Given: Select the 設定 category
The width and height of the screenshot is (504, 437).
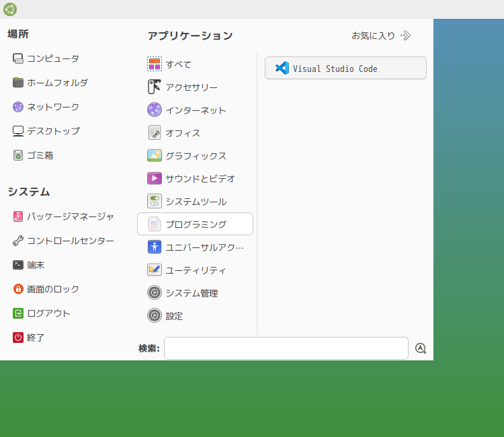Looking at the screenshot, I should tap(195, 316).
